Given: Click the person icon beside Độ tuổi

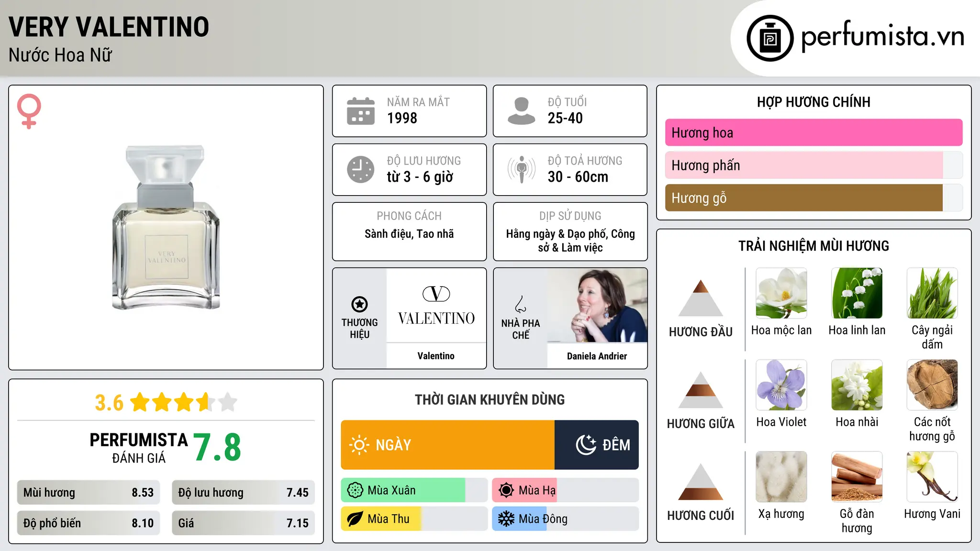Looking at the screenshot, I should coord(521,111).
